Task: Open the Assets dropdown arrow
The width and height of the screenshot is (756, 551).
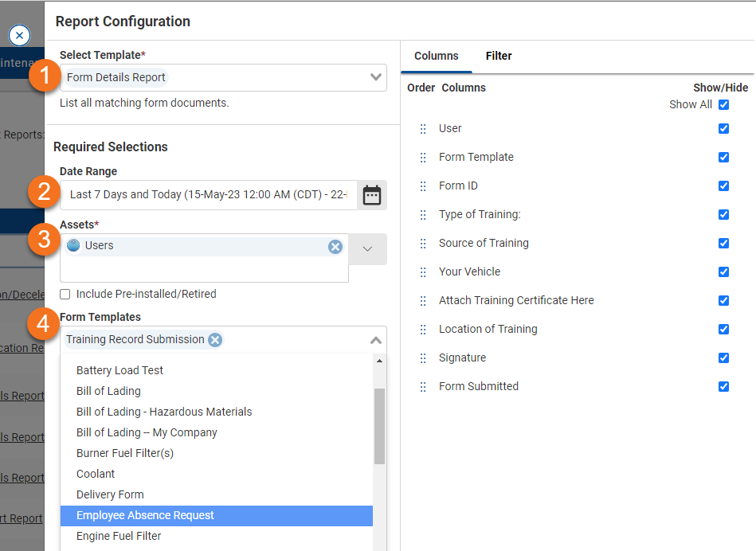Action: (367, 249)
